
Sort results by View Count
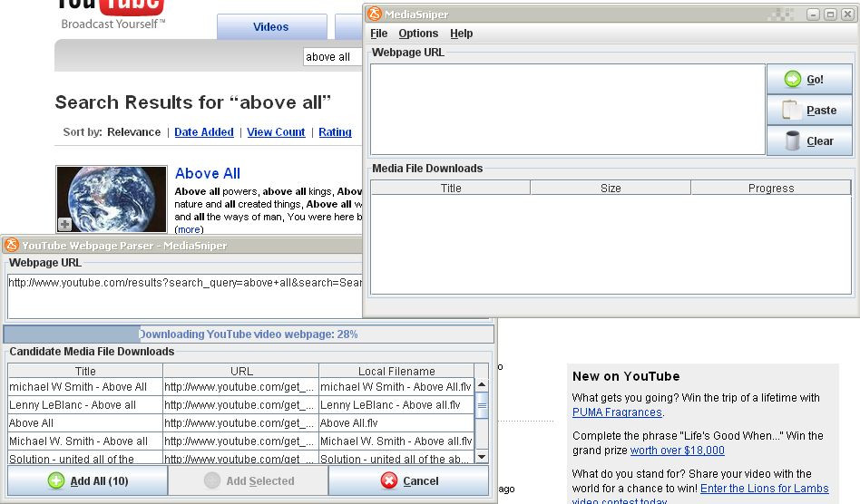tap(276, 132)
